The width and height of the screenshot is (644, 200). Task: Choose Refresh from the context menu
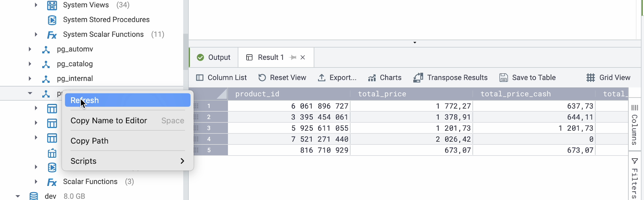coord(127,100)
